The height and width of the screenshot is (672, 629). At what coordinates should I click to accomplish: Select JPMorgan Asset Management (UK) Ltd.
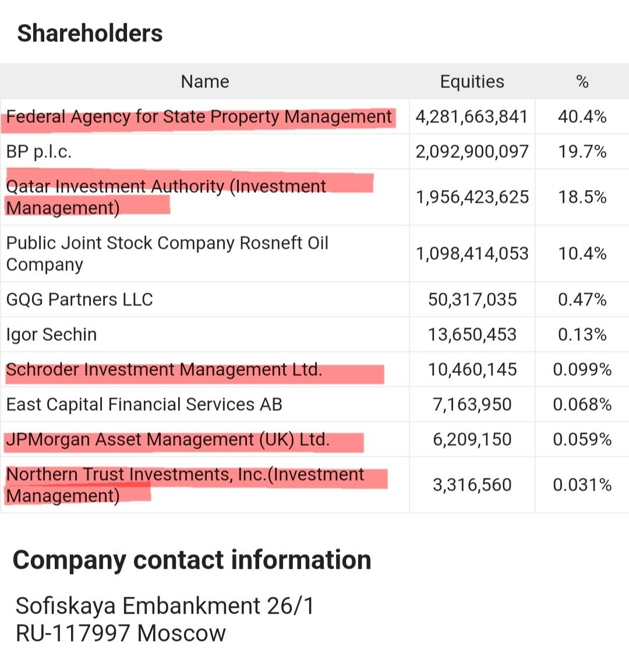(x=168, y=439)
